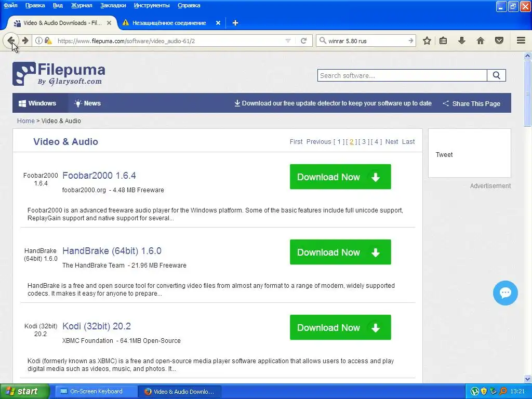
Task: Open the Правка menu
Action: [x=35, y=5]
